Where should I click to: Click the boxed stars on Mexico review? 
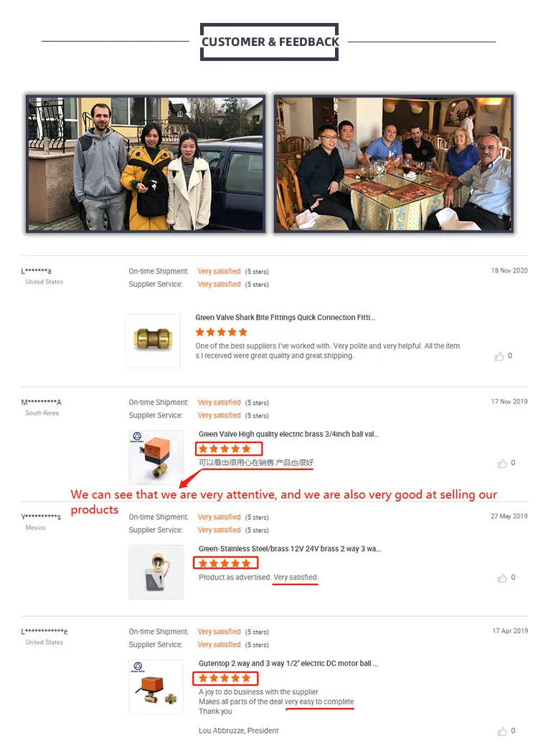(226, 562)
